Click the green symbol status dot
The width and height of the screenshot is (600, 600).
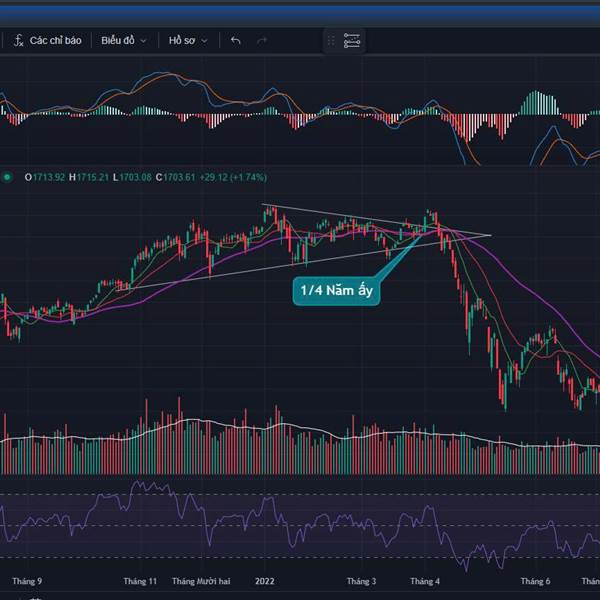coord(7,177)
